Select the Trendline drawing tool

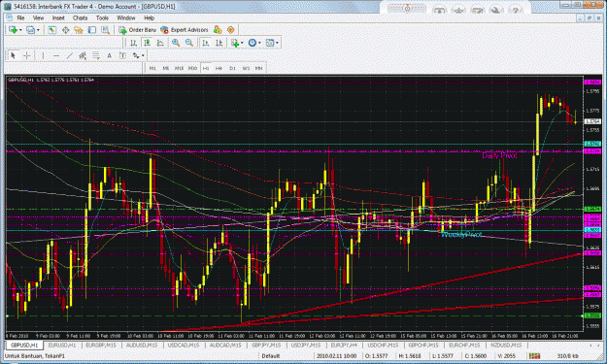69,55
